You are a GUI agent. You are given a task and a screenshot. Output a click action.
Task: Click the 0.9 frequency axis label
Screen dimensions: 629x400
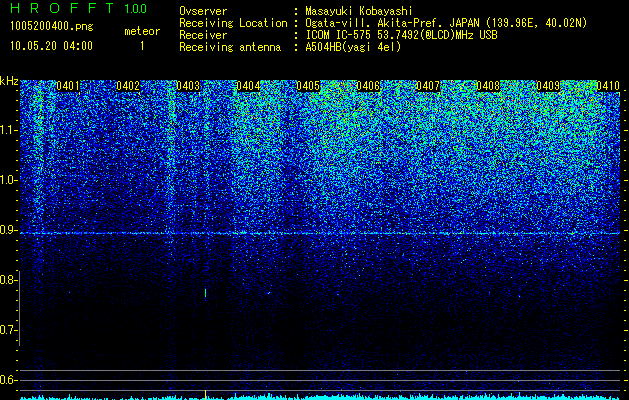[x=9, y=230]
